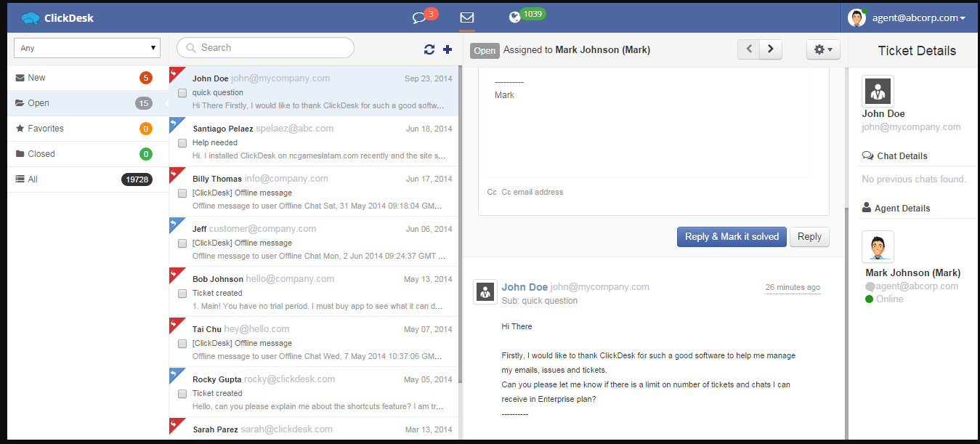980x444 pixels.
Task: Click the agent avatar in top bar
Action: 857,17
